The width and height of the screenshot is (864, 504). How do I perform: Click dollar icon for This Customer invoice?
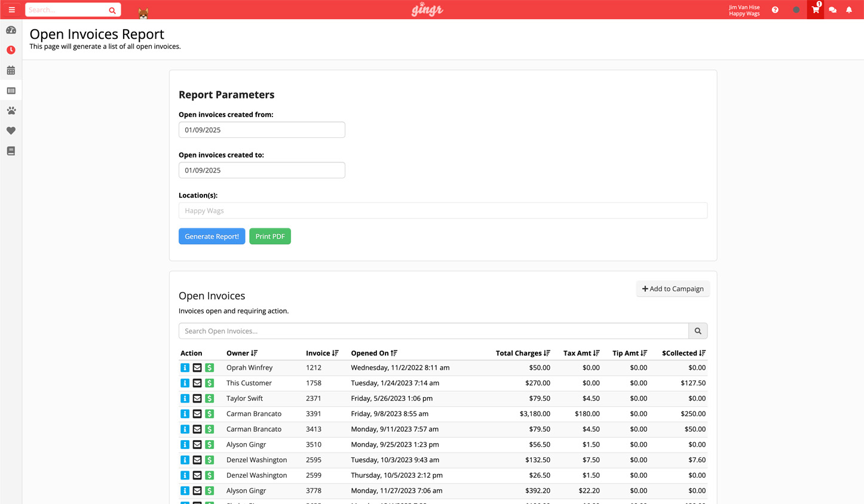pos(209,383)
